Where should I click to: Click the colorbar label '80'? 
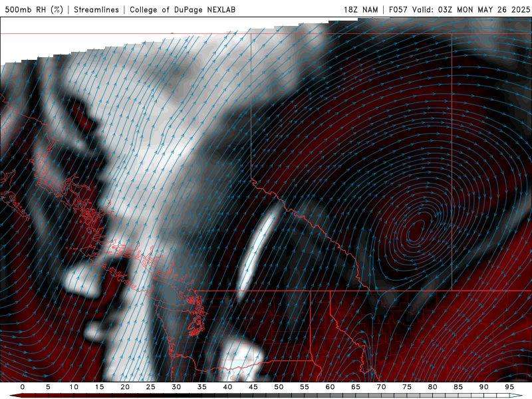[432, 387]
